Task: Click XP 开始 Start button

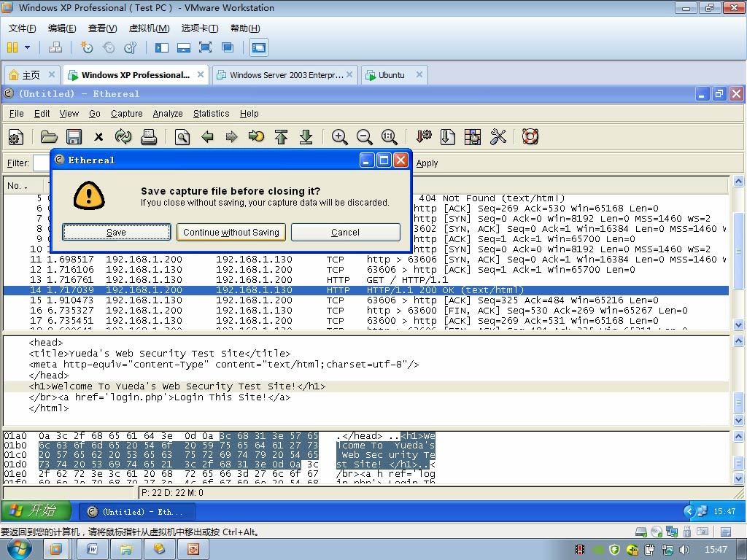Action: 36,510
